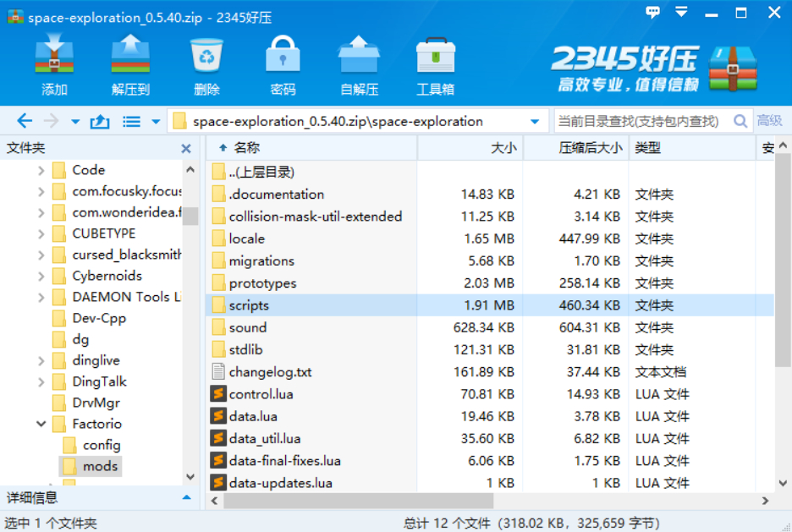Select DrvMgr in folder tree
The height and width of the screenshot is (532, 792).
[86, 403]
